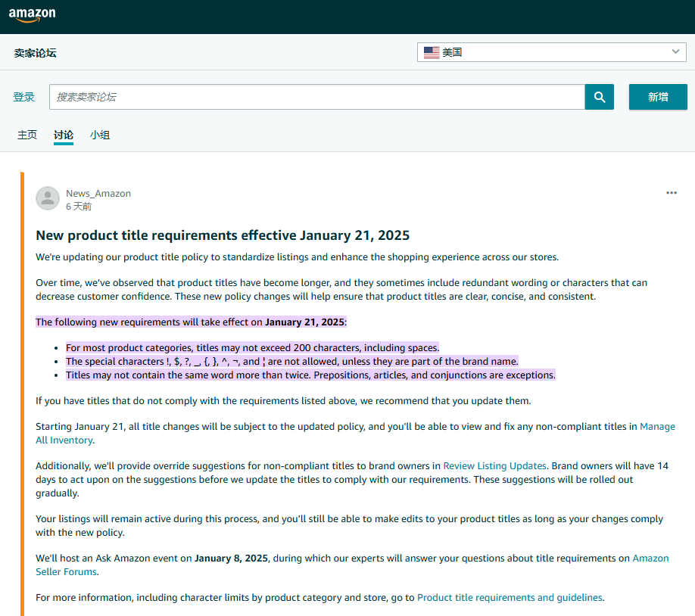Expand the 美国 country dropdown

coord(551,52)
